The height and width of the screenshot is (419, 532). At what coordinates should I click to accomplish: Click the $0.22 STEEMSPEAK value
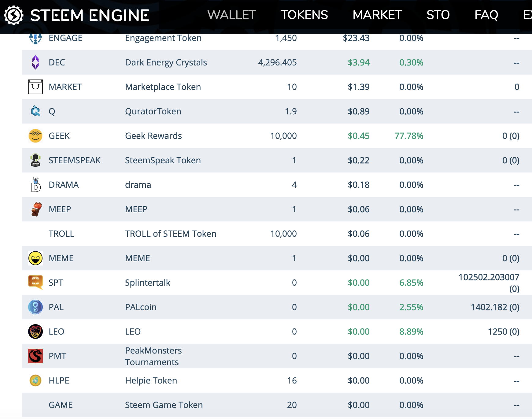point(359,160)
